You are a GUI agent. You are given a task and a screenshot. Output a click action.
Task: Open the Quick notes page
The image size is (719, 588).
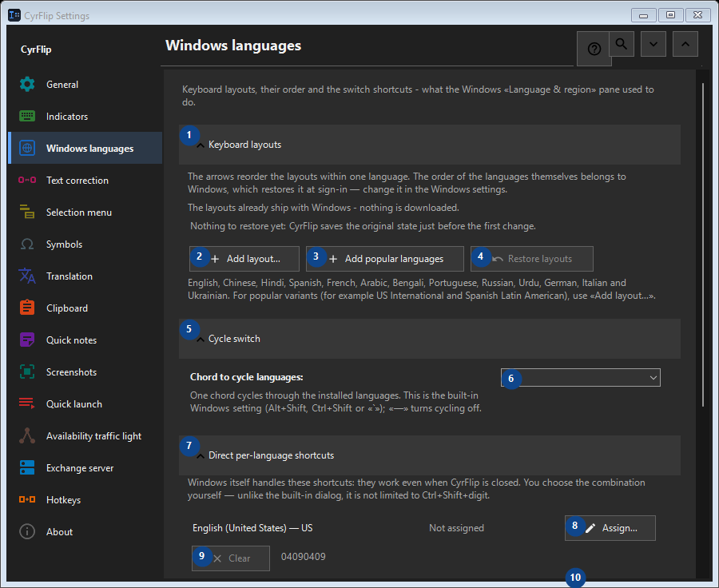pos(85,340)
